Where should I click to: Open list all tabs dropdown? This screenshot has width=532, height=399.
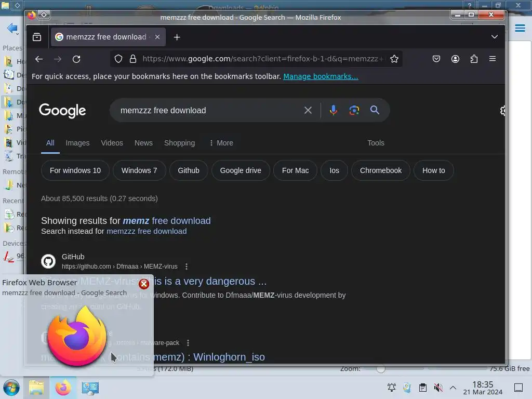(495, 37)
